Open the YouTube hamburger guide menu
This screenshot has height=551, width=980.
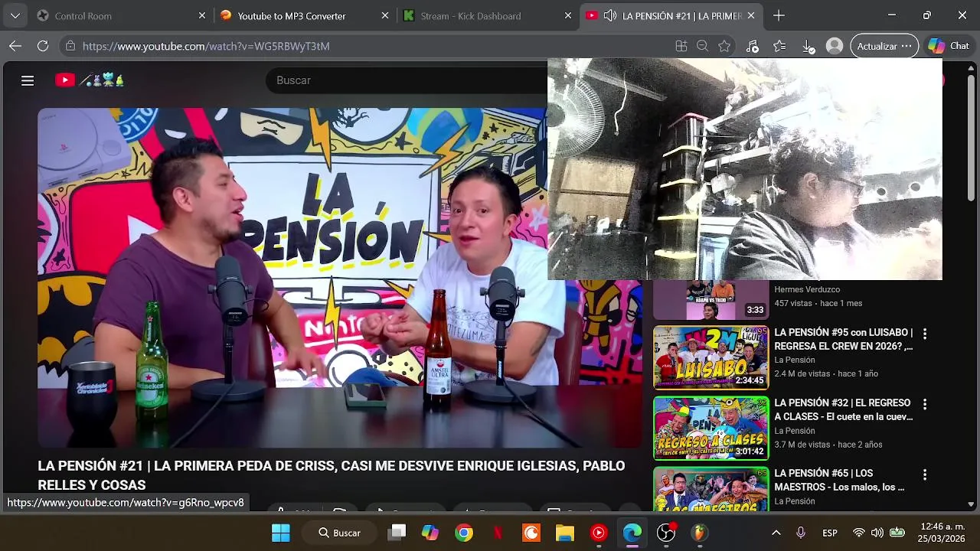tap(28, 80)
